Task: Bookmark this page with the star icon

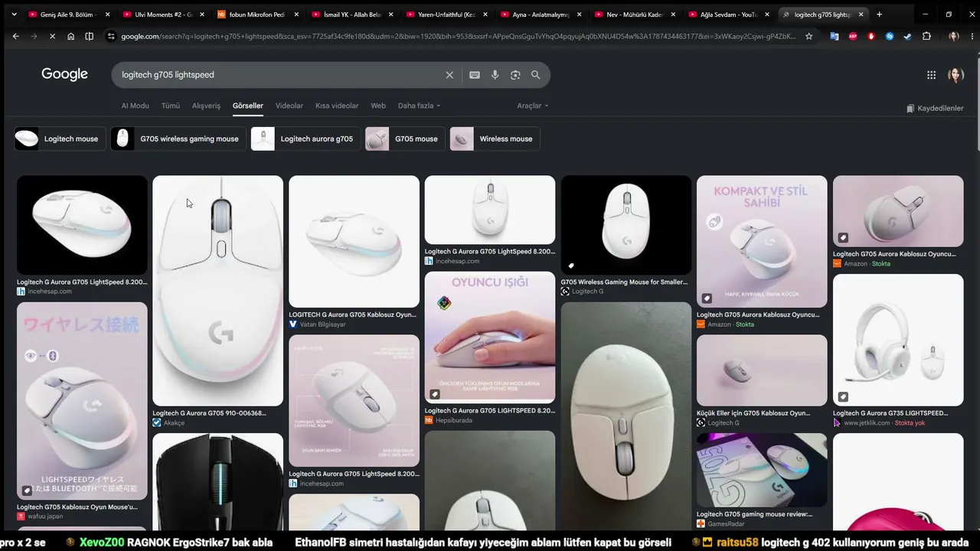Action: click(808, 36)
